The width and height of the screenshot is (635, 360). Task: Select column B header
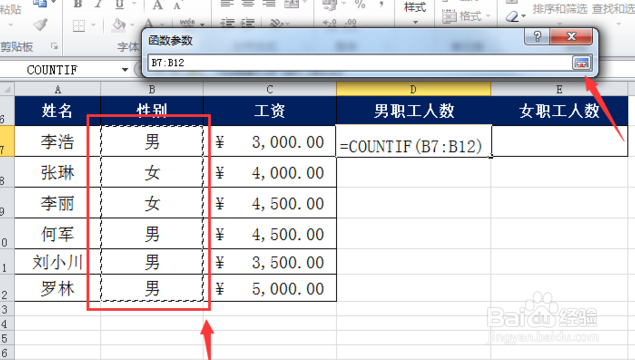point(152,89)
